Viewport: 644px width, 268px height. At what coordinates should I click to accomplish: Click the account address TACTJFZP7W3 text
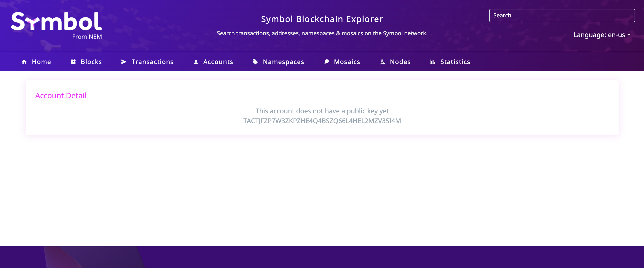point(322,121)
